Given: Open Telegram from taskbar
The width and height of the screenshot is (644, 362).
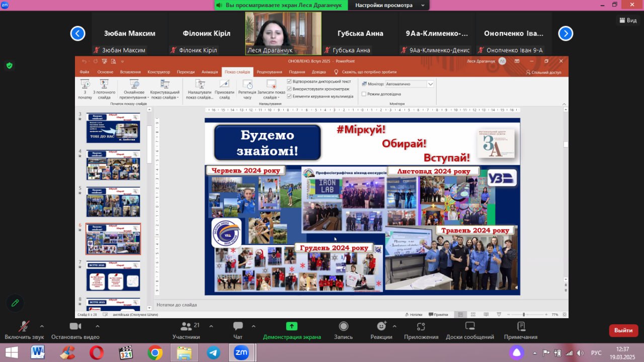Looking at the screenshot, I should [x=213, y=352].
